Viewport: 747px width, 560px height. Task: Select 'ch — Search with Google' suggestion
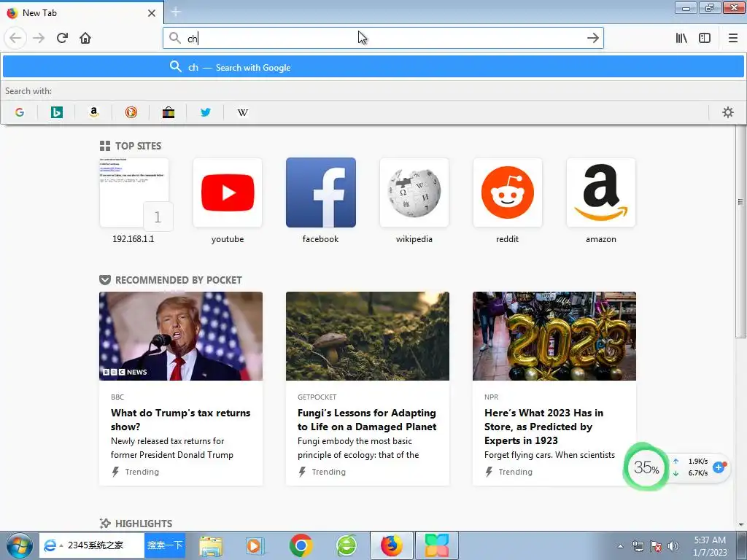point(373,66)
